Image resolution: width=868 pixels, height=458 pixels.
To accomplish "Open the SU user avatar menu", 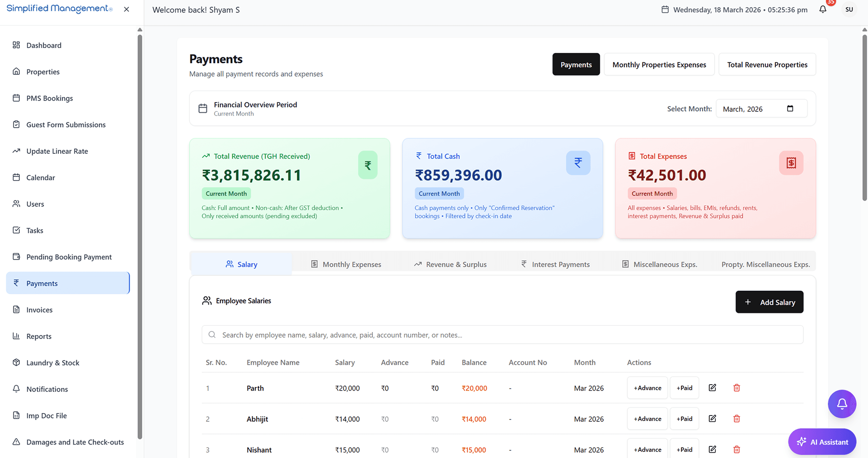I will coord(849,10).
